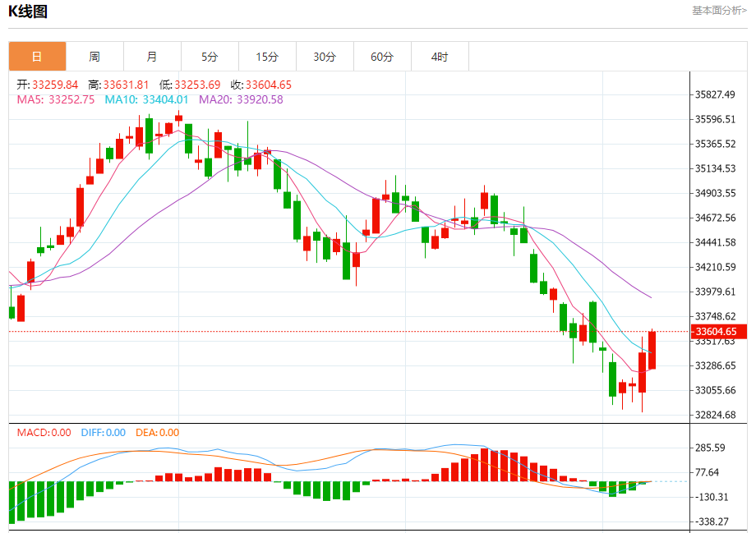Image resolution: width=756 pixels, height=533 pixels.
Task: Click the 77.64 MACD axis label
Action: (707, 472)
